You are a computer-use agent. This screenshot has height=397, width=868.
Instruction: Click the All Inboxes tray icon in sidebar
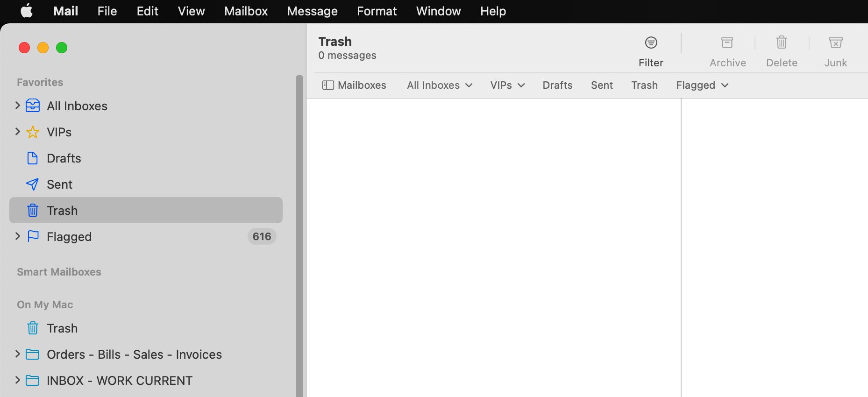pos(33,106)
